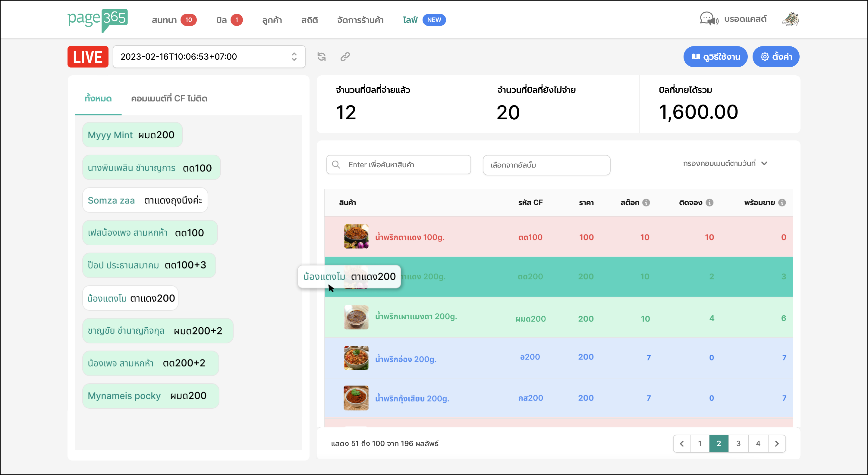Click the red LIVE badge
This screenshot has width=868, height=475.
(x=88, y=57)
